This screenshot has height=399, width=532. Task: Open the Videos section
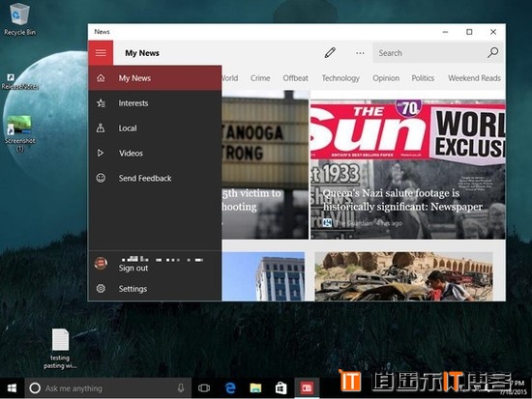(x=155, y=154)
